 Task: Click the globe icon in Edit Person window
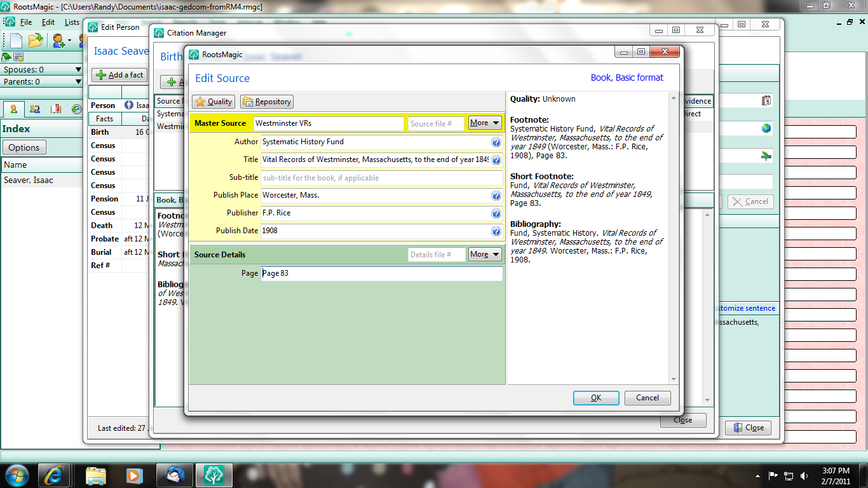(x=766, y=128)
